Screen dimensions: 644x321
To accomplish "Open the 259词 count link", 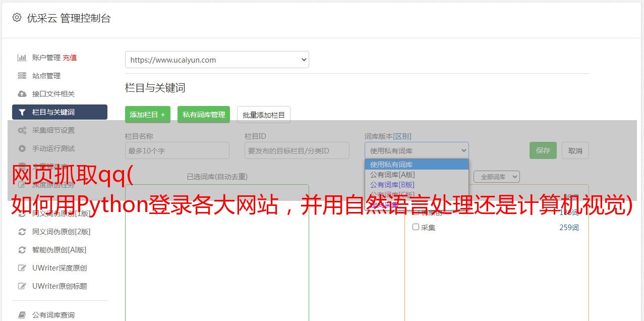I will click(569, 228).
